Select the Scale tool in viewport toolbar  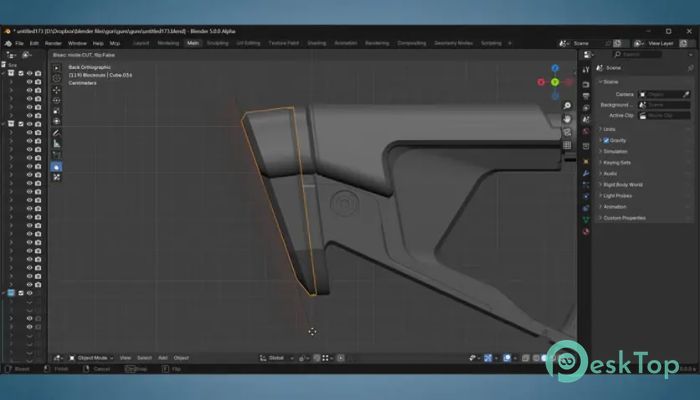pyautogui.click(x=56, y=111)
